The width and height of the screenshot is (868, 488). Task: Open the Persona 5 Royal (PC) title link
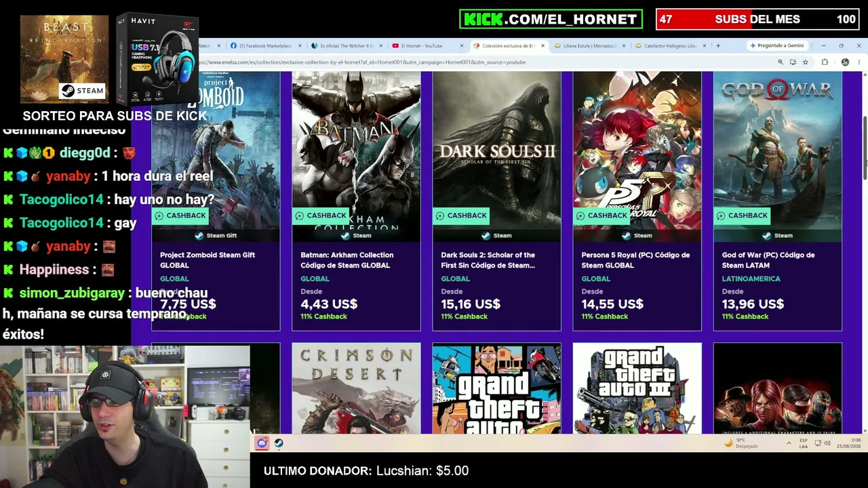tap(635, 260)
